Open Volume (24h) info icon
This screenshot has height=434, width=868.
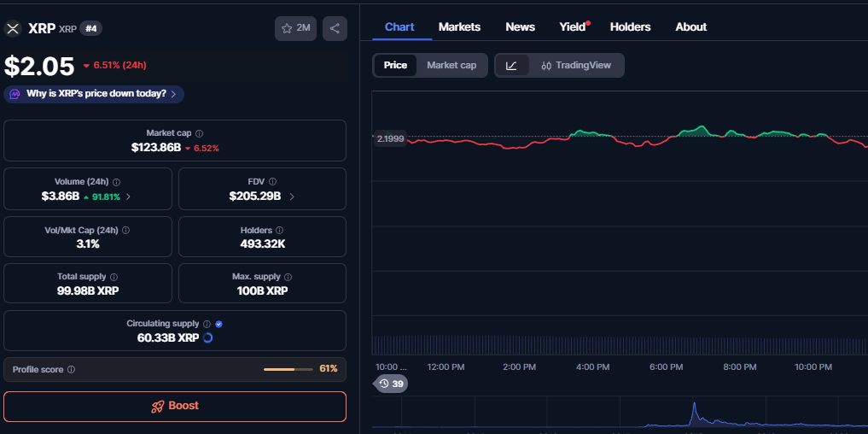pyautogui.click(x=116, y=182)
